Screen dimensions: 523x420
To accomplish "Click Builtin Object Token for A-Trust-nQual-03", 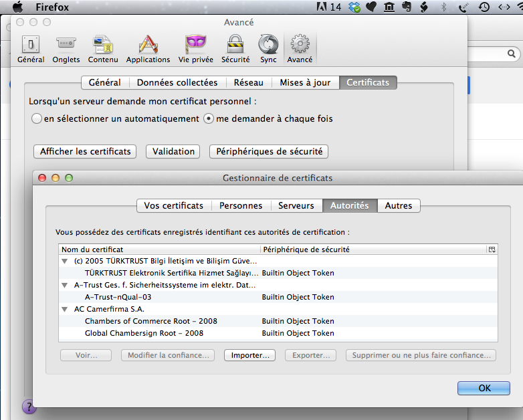I will coord(298,297).
